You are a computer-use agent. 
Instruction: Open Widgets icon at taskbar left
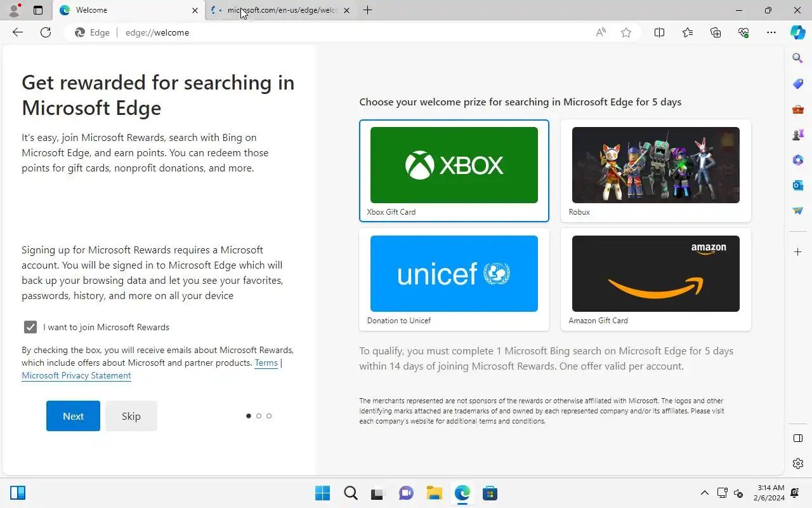click(x=18, y=493)
